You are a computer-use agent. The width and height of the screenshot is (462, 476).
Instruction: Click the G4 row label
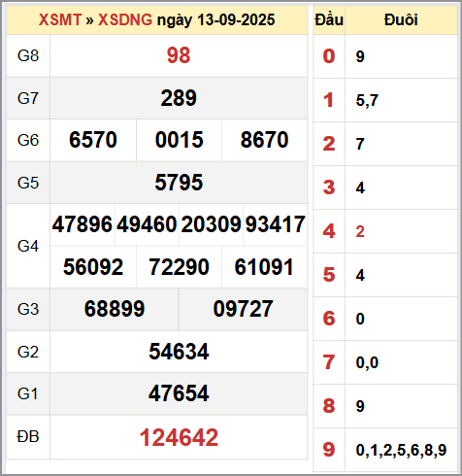(28, 246)
